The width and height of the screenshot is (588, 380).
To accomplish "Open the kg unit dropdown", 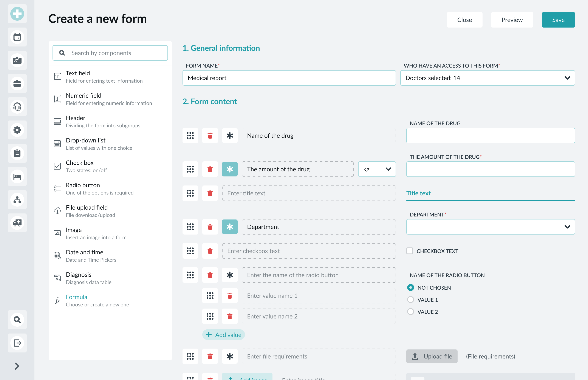I will (376, 169).
